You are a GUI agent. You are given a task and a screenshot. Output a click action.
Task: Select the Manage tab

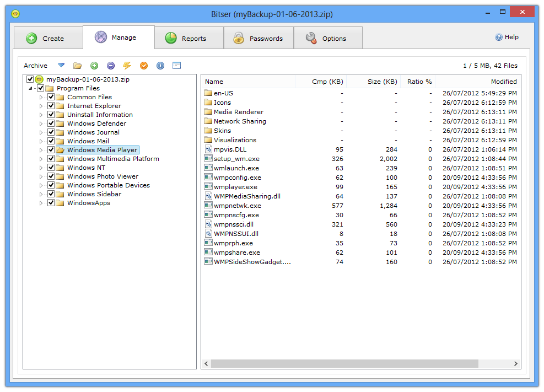click(x=119, y=37)
